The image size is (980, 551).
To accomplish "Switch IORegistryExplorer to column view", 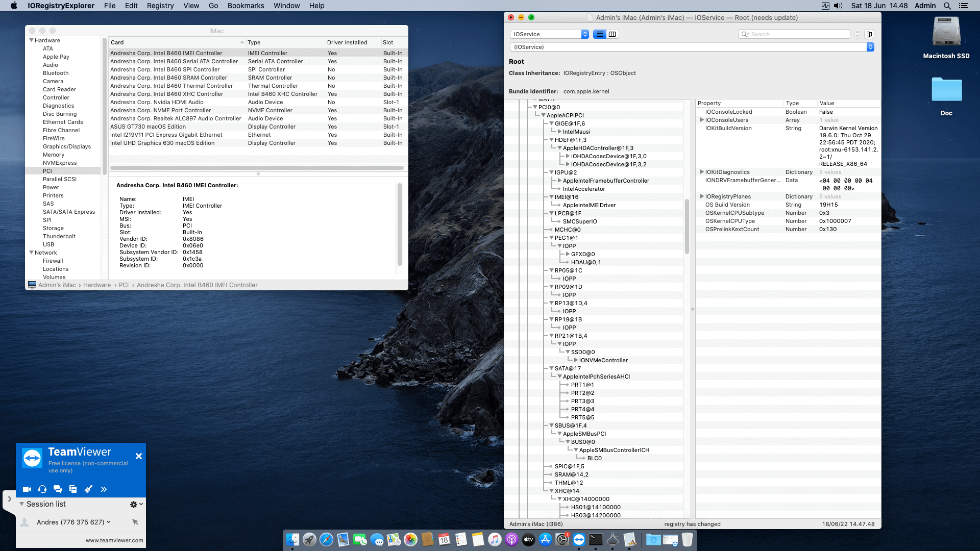I will pos(612,34).
